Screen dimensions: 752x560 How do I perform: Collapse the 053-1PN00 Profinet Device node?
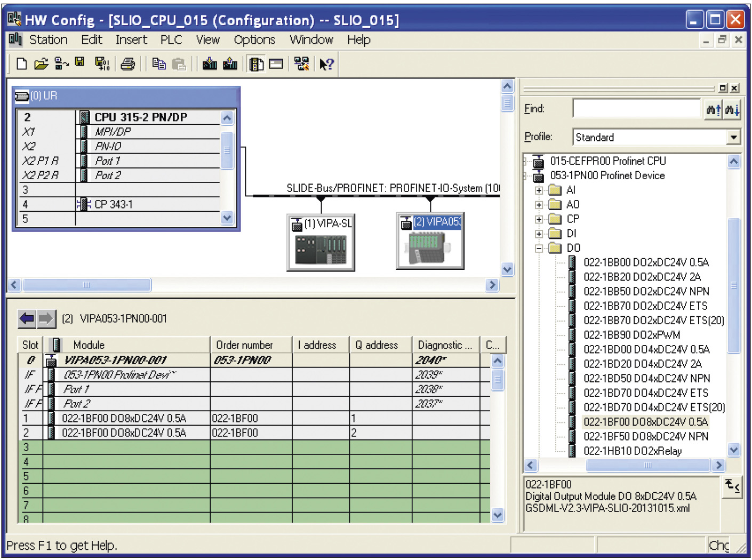click(x=525, y=175)
